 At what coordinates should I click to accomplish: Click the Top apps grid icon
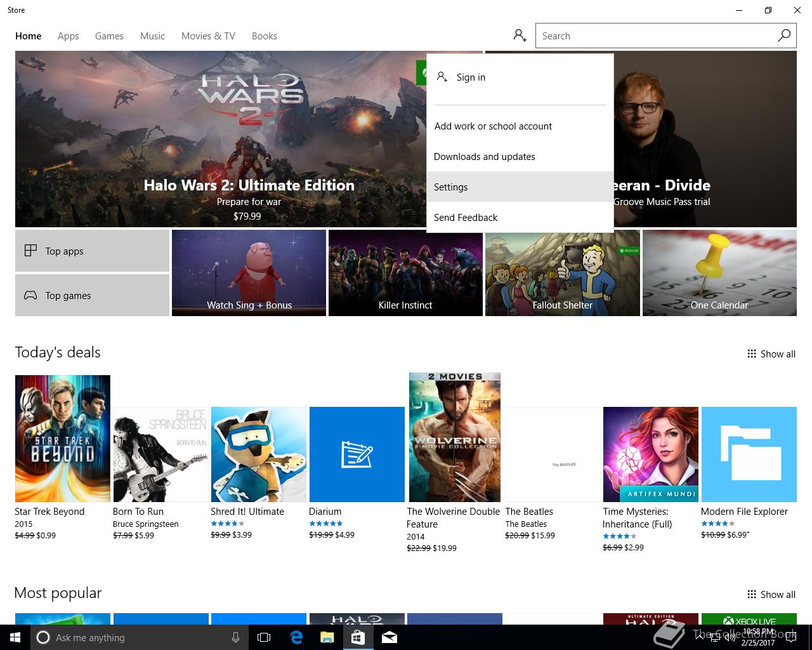click(x=30, y=251)
